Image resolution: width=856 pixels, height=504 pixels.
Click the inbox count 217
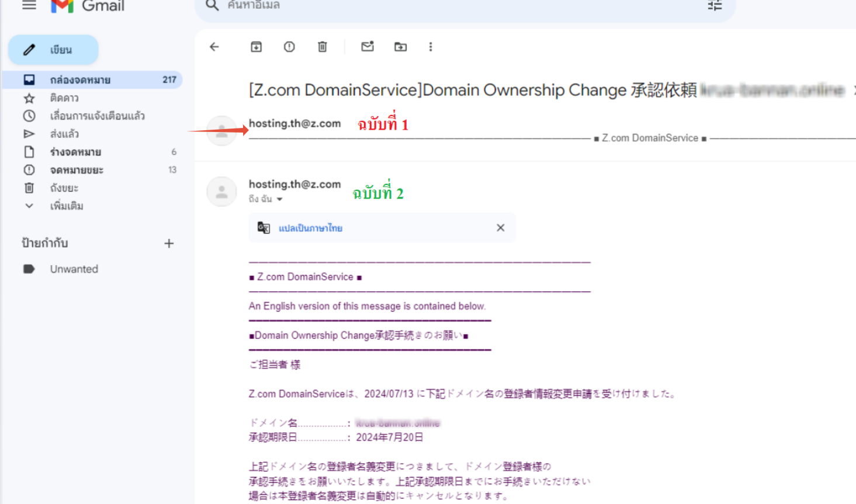click(169, 79)
